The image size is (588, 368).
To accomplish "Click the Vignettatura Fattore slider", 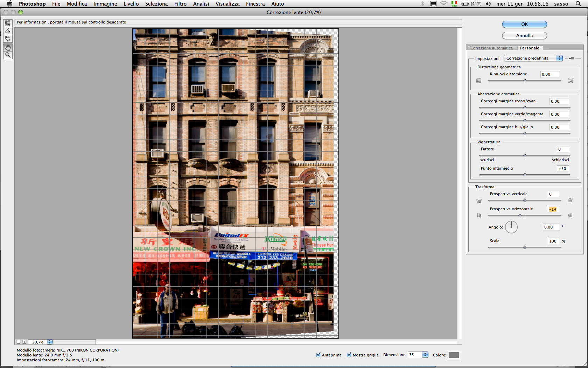I will (525, 155).
